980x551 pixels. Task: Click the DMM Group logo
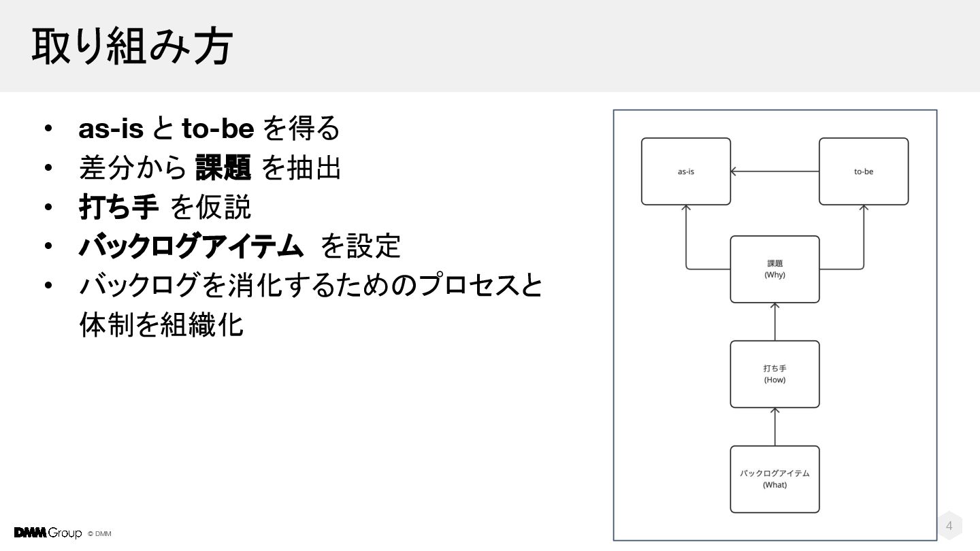48,533
